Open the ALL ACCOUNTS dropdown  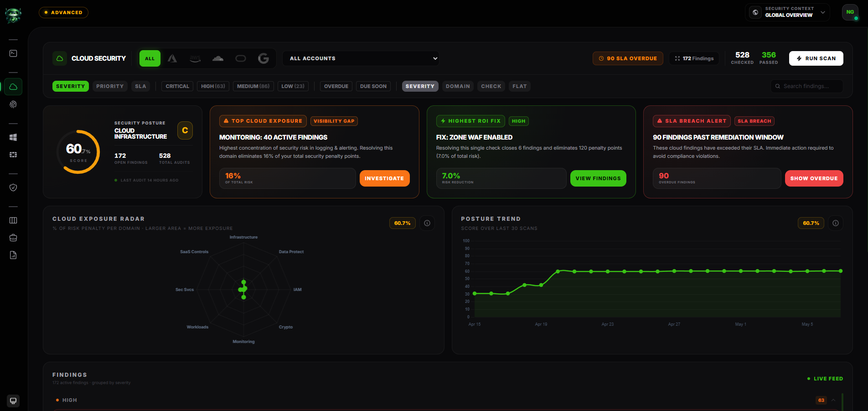pyautogui.click(x=361, y=58)
